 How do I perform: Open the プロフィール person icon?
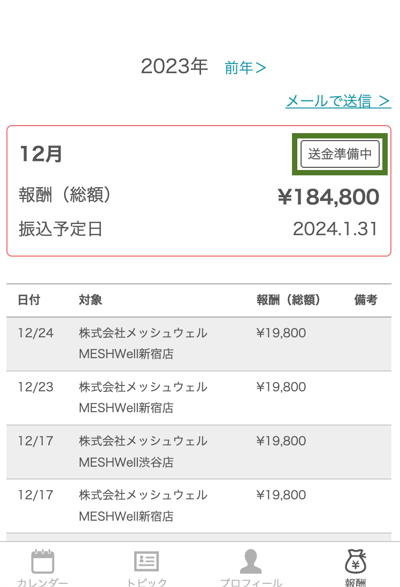(251, 561)
